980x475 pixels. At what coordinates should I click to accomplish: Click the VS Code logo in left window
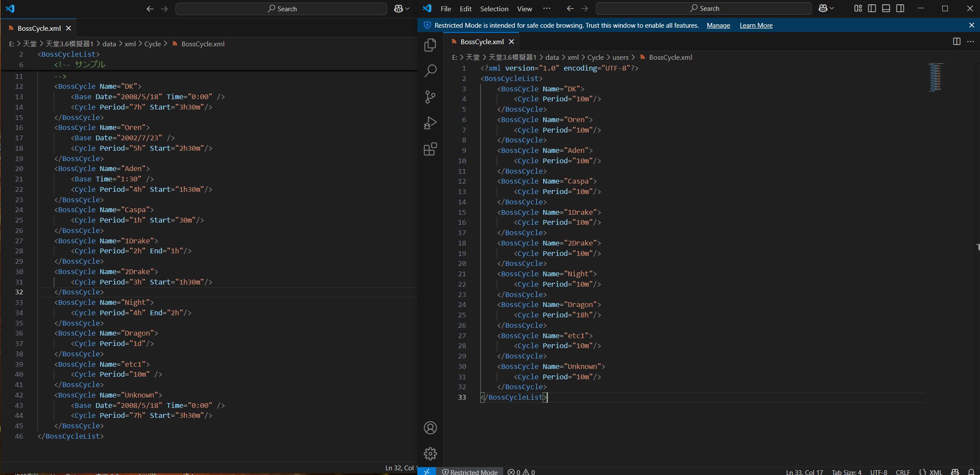[x=10, y=8]
